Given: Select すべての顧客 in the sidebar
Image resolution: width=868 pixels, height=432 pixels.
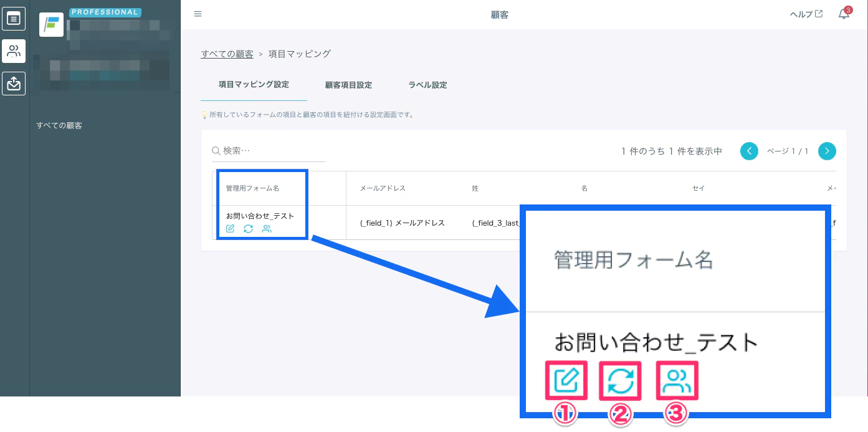Looking at the screenshot, I should pos(59,125).
